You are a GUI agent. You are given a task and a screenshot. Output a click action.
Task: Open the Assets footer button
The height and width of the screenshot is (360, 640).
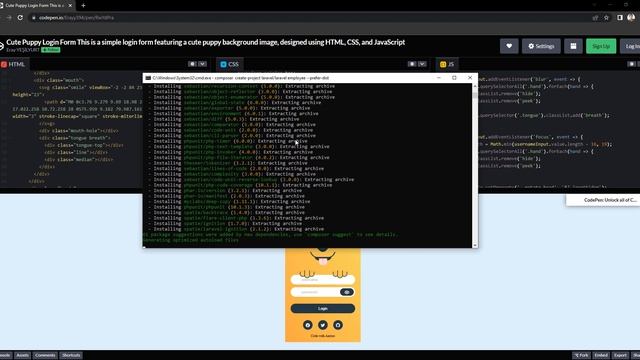[22, 356]
